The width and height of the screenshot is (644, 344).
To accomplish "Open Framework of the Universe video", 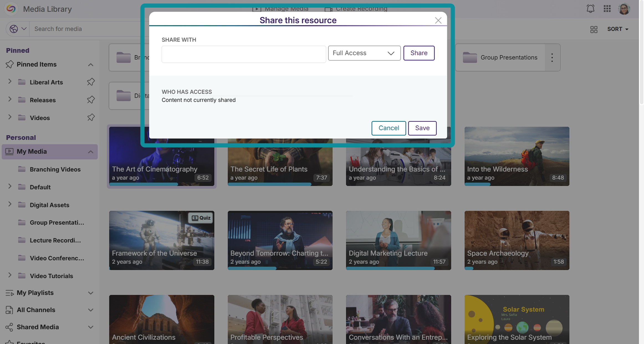I will [x=162, y=241].
